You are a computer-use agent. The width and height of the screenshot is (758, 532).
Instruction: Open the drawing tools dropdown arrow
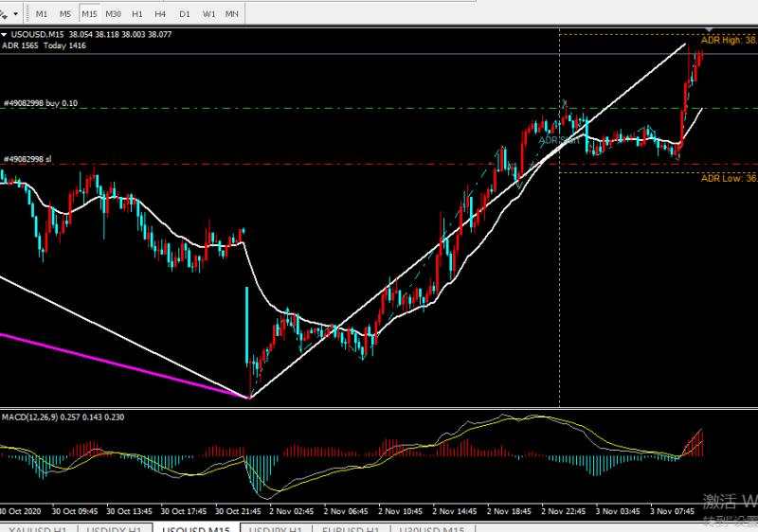(15, 14)
